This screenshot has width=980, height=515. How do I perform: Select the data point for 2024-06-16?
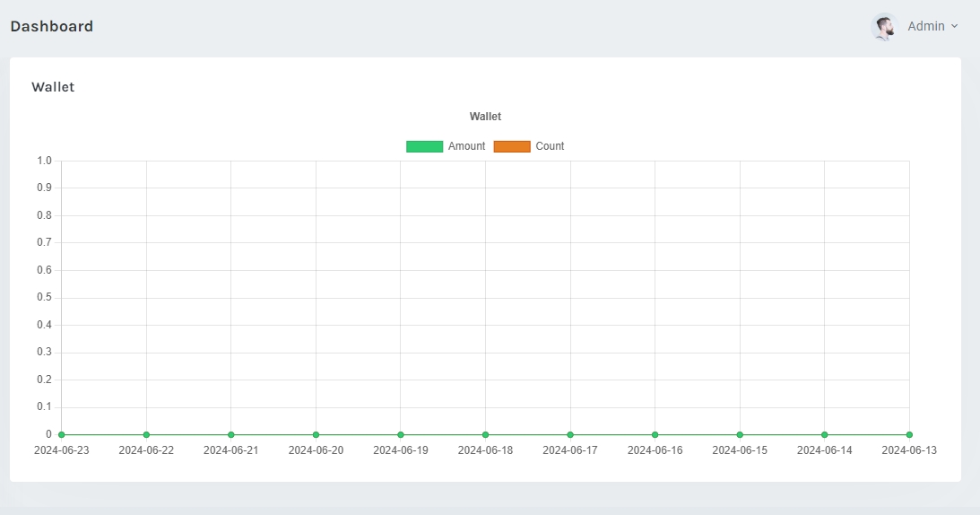[x=655, y=434]
